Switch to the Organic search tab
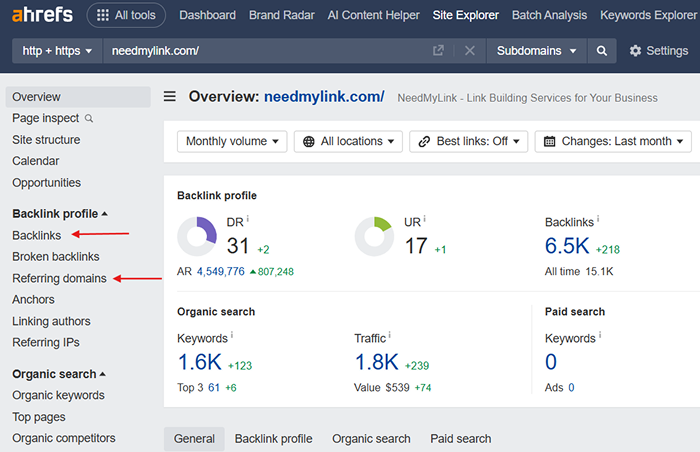The width and height of the screenshot is (700, 452). pos(371,439)
